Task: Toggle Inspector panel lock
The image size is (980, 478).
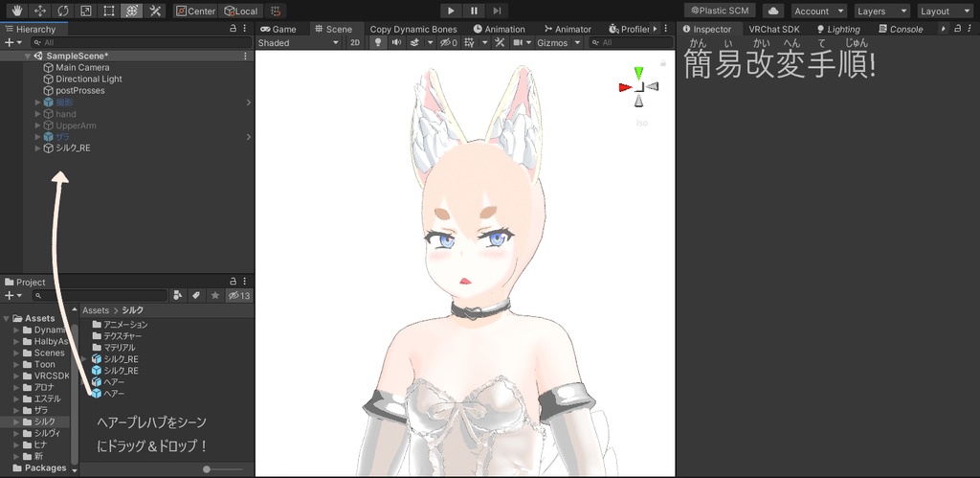Action: point(957,29)
